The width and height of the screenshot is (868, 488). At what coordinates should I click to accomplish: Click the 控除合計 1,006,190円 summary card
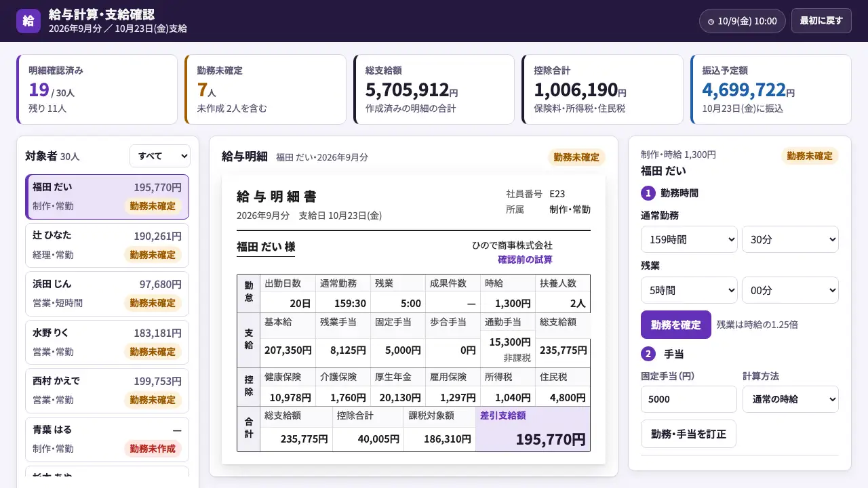[602, 89]
